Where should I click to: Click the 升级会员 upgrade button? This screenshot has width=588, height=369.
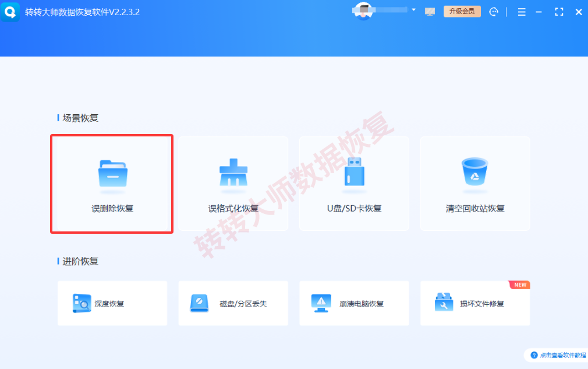pyautogui.click(x=462, y=11)
